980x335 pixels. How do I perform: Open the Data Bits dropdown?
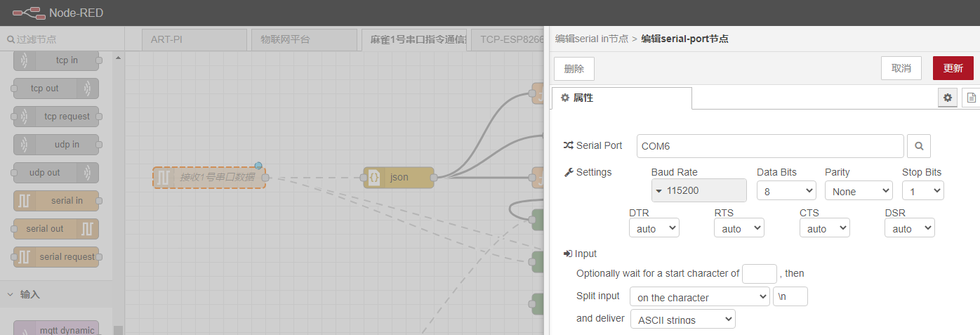[786, 190]
